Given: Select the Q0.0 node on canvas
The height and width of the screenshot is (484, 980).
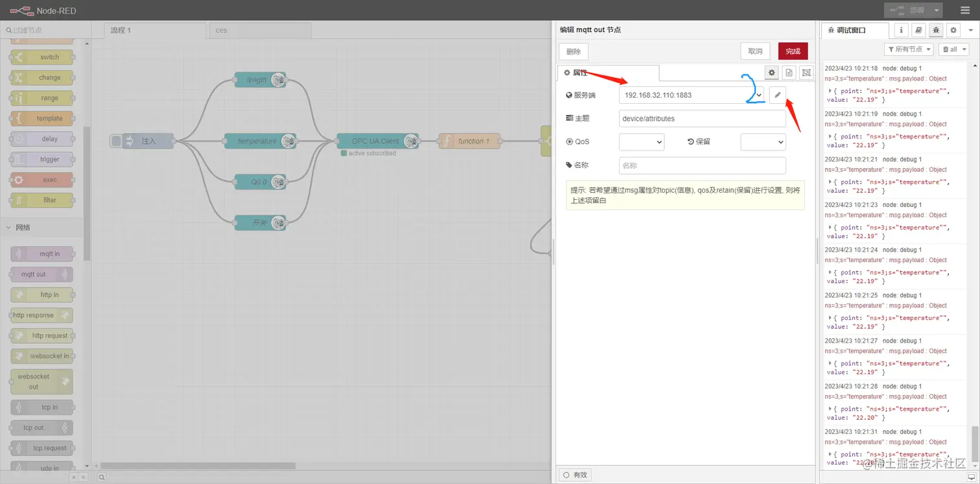Looking at the screenshot, I should 260,182.
